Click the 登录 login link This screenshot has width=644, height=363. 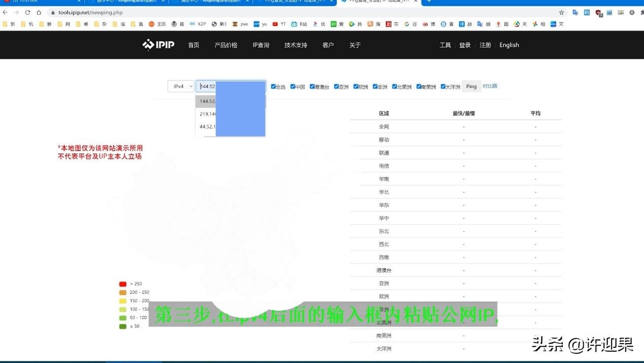pyautogui.click(x=465, y=45)
